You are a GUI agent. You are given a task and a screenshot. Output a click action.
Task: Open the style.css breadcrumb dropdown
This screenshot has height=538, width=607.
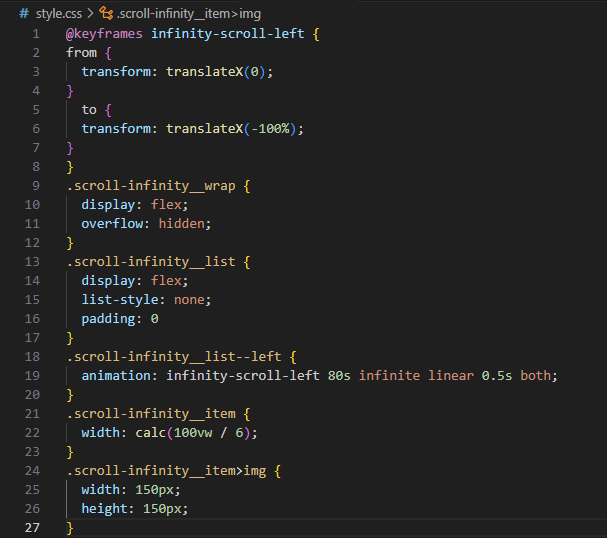[x=58, y=12]
